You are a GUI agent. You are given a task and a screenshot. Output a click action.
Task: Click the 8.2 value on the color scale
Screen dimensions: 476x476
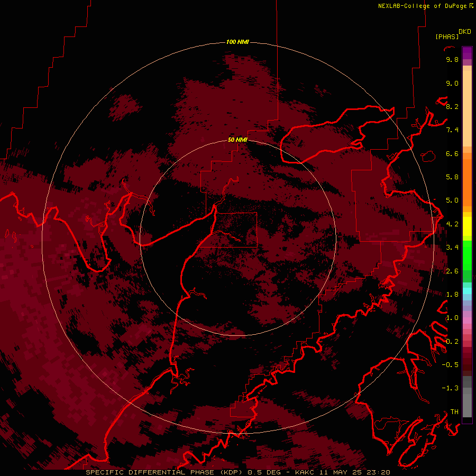coord(452,106)
